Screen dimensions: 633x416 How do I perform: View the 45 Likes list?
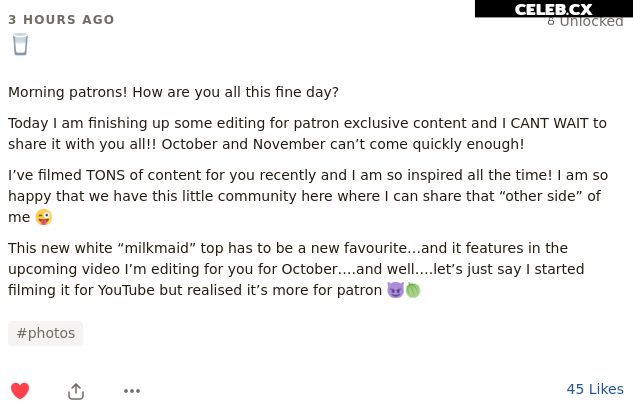point(595,389)
